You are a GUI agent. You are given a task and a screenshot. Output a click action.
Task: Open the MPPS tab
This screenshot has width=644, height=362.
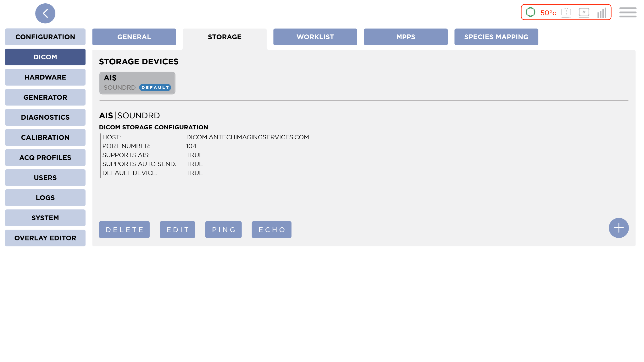click(x=406, y=37)
